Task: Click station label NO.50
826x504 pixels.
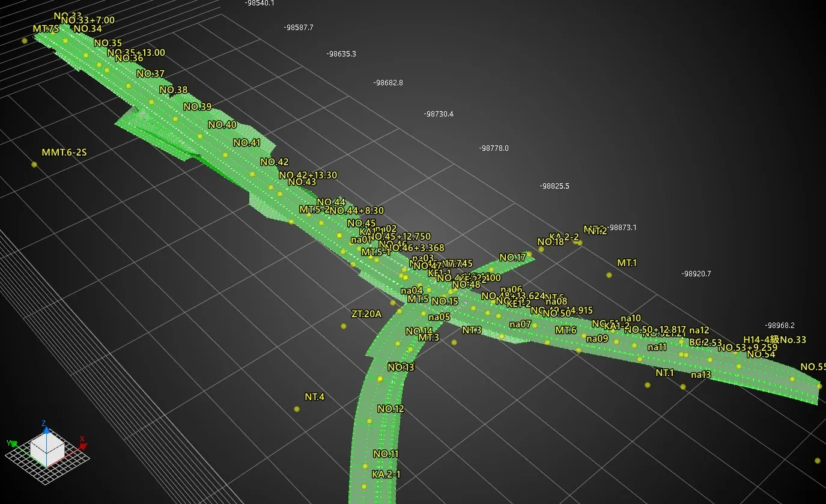Action: (557, 314)
